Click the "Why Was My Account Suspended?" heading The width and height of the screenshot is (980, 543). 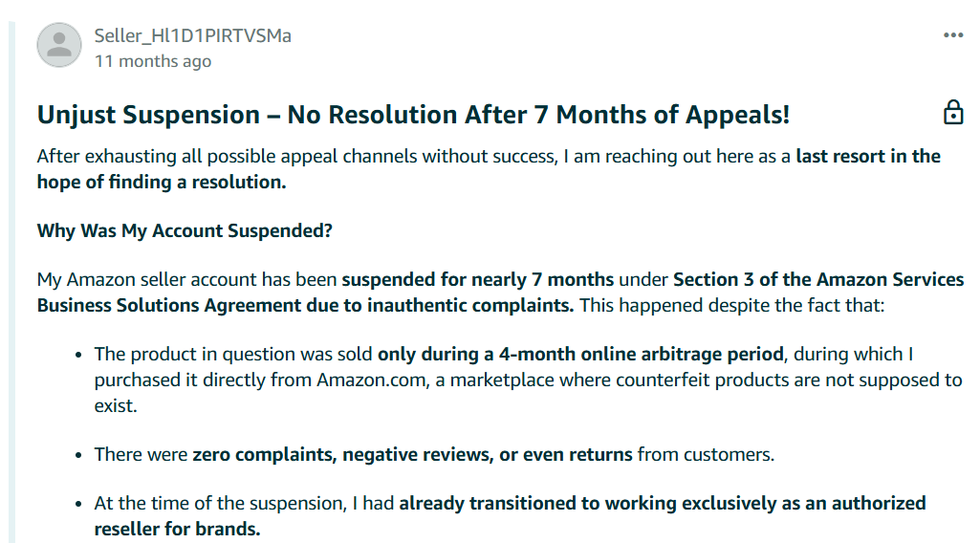tap(185, 230)
